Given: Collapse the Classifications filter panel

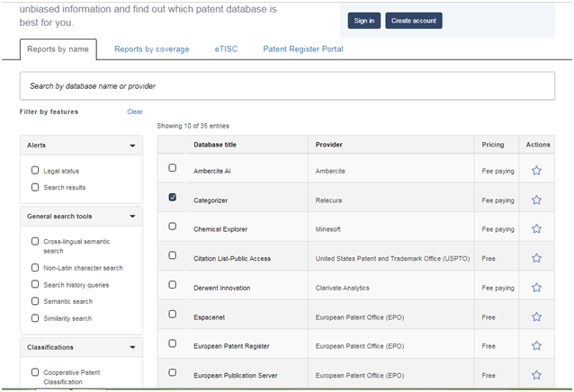Looking at the screenshot, I should 132,347.
